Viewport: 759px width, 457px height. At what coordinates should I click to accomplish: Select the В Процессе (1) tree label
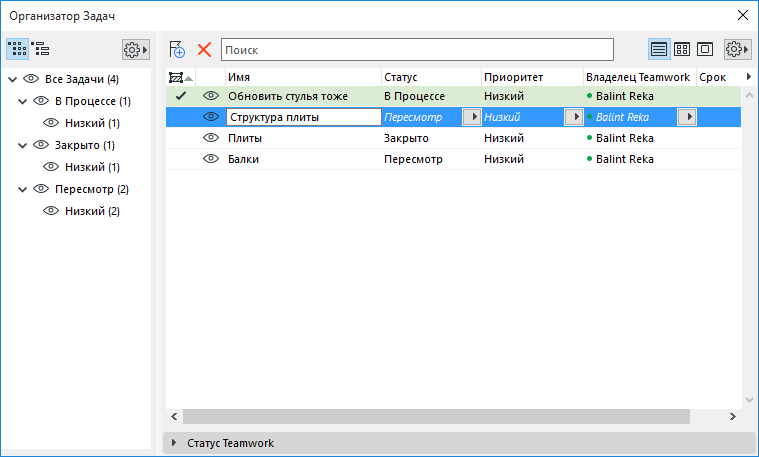pos(92,101)
